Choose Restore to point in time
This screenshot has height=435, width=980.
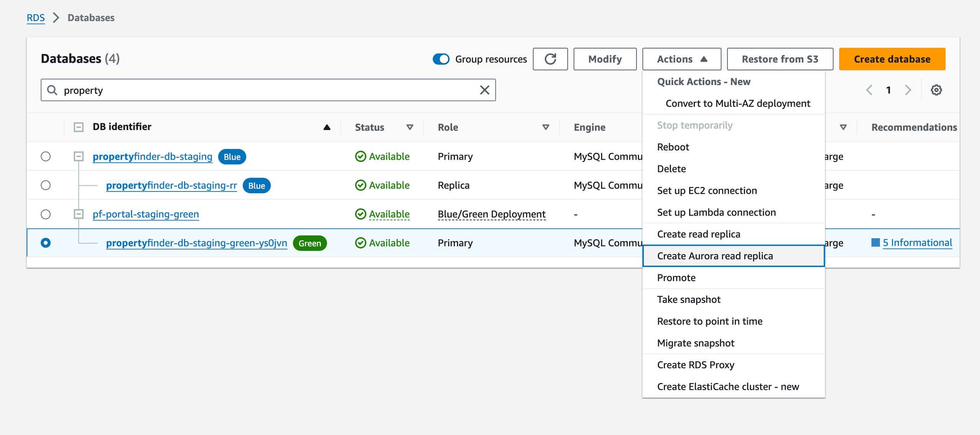tap(733, 321)
